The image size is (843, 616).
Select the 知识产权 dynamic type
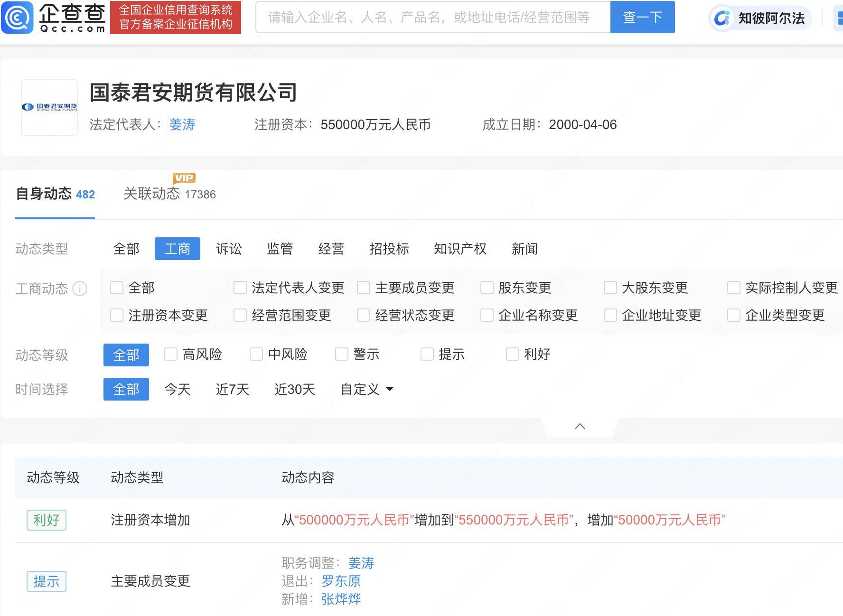(460, 249)
